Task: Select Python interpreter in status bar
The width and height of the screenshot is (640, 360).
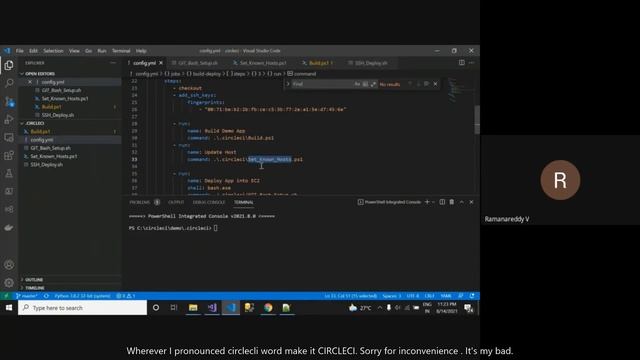Action: [x=82, y=296]
